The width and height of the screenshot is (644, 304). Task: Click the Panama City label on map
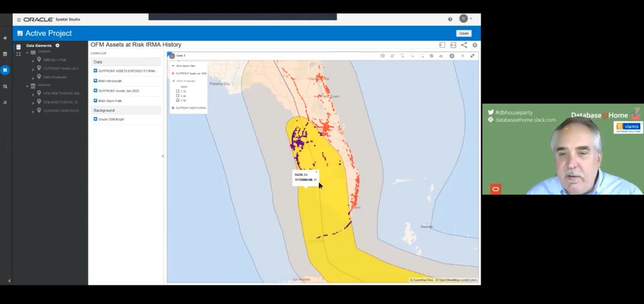click(x=219, y=84)
